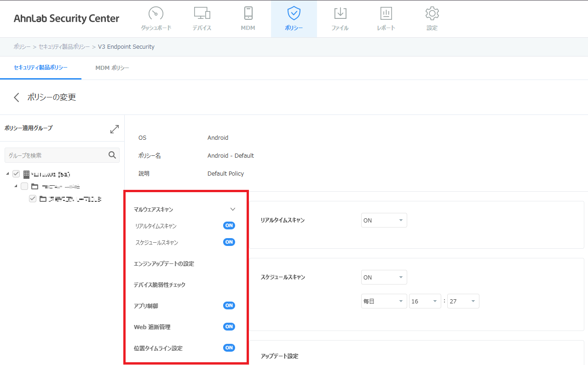Toggle the アプリ制御 switch
The image size is (588, 365).
tap(229, 305)
